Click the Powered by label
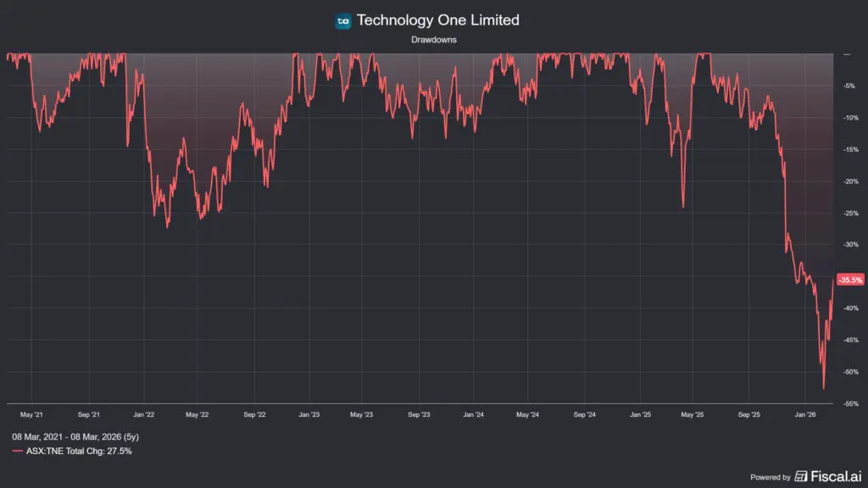868x488 pixels. (771, 477)
